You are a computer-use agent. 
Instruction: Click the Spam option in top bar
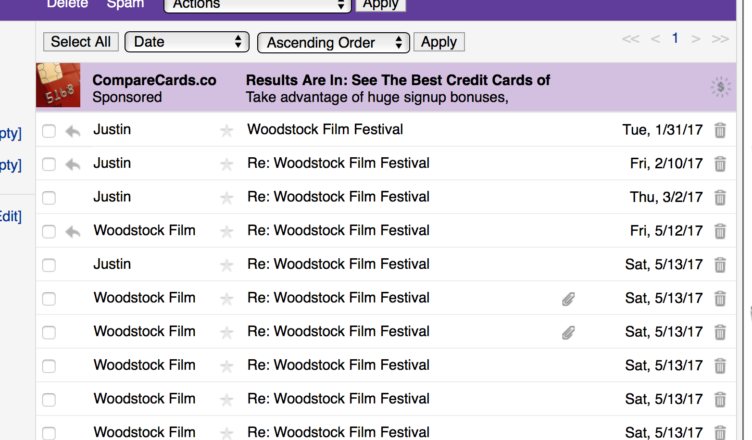[125, 4]
